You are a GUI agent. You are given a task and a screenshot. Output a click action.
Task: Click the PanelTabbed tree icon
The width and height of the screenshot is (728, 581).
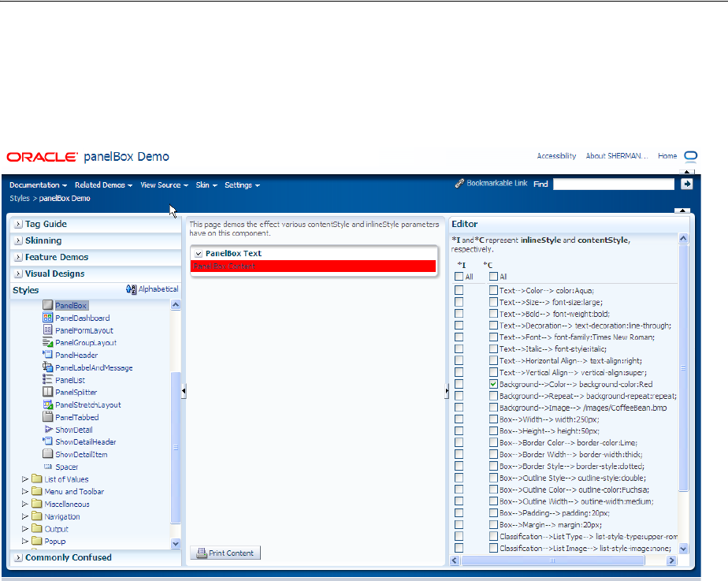47,416
